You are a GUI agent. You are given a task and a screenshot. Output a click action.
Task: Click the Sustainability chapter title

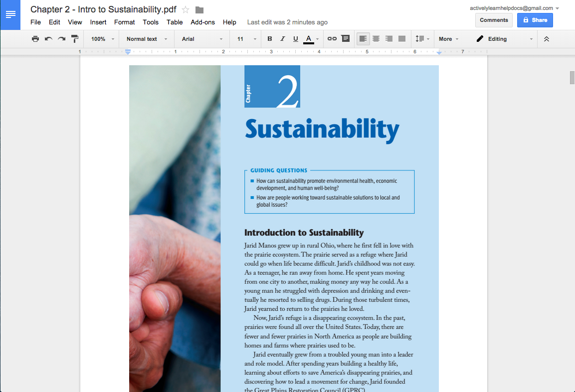click(322, 130)
